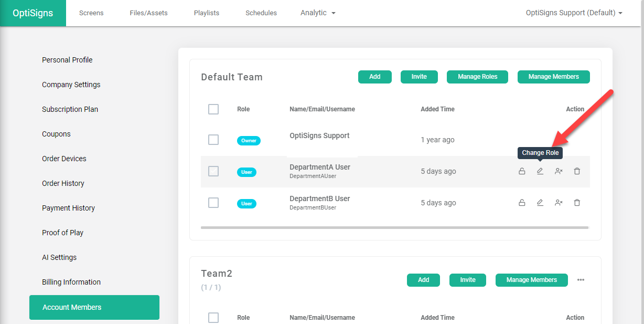Image resolution: width=644 pixels, height=324 pixels.
Task: Tick the DepartmentB User checkbox
Action: click(213, 203)
